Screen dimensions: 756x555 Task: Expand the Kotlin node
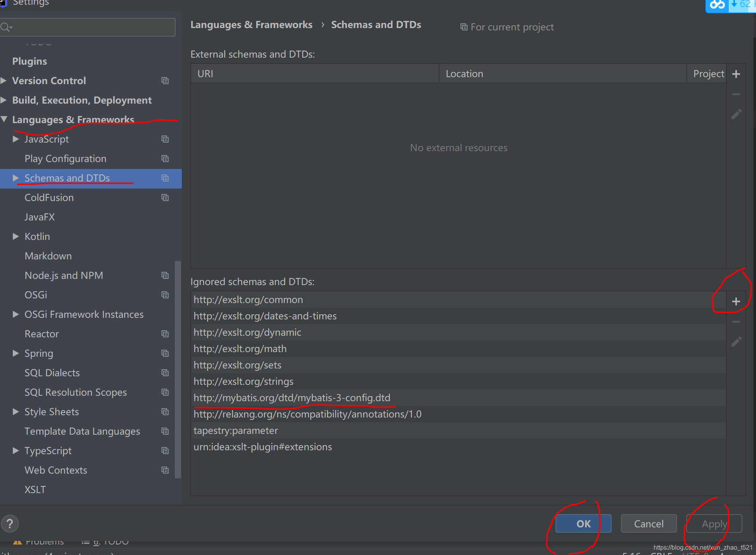click(x=16, y=236)
